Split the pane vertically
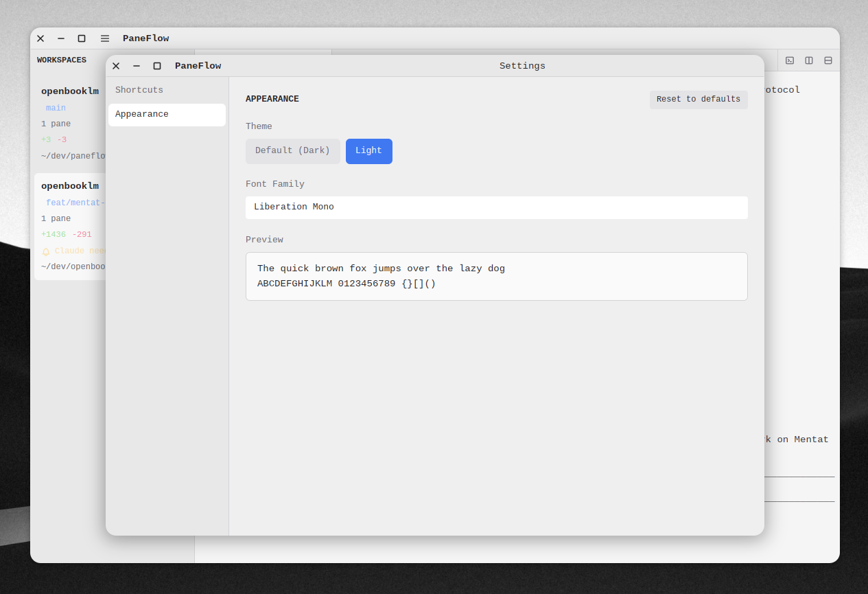Viewport: 868px width, 594px height. tap(808, 60)
